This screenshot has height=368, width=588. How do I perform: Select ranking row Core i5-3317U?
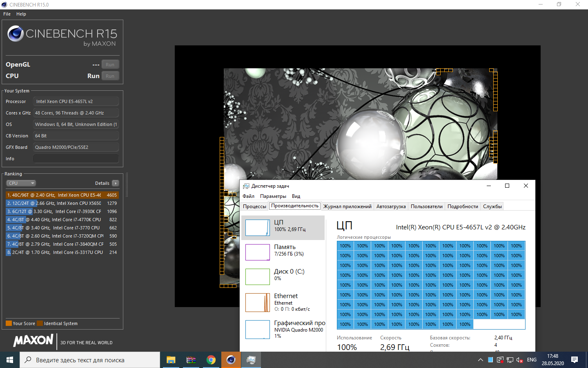click(62, 252)
